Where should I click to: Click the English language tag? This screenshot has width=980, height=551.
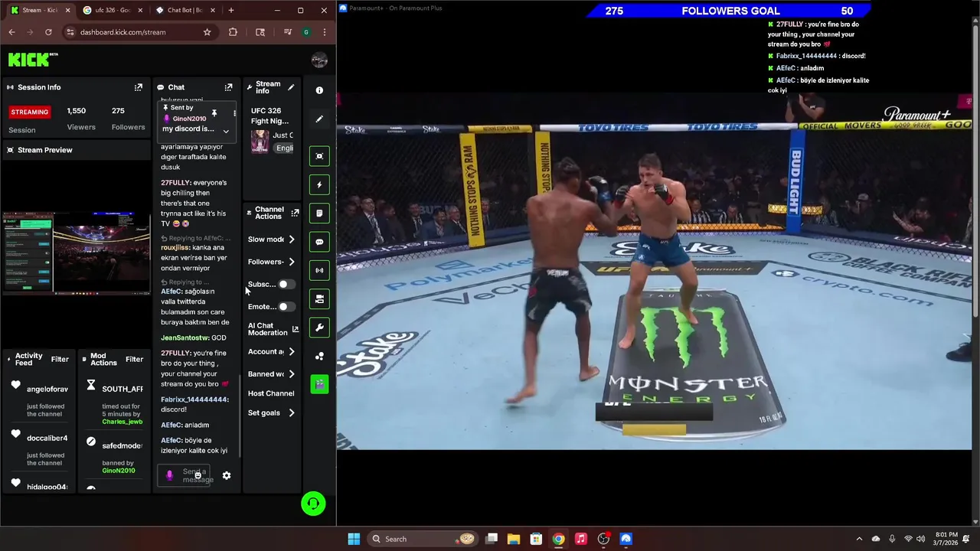[x=285, y=148]
